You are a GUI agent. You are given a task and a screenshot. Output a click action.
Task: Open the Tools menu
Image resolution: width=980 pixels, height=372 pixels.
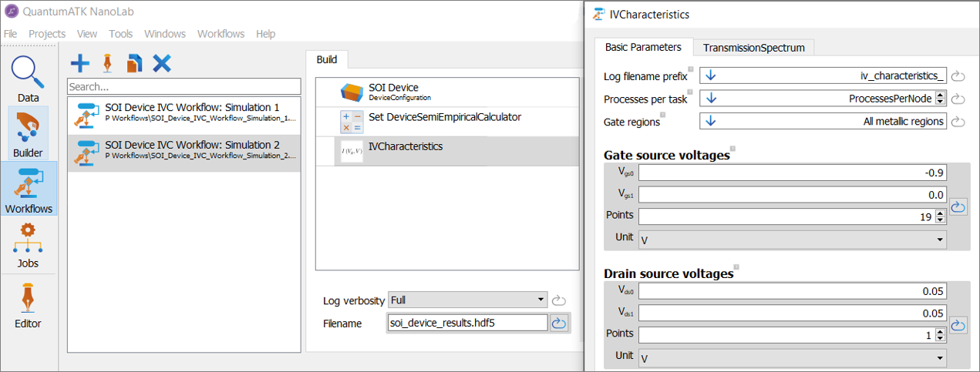click(120, 34)
